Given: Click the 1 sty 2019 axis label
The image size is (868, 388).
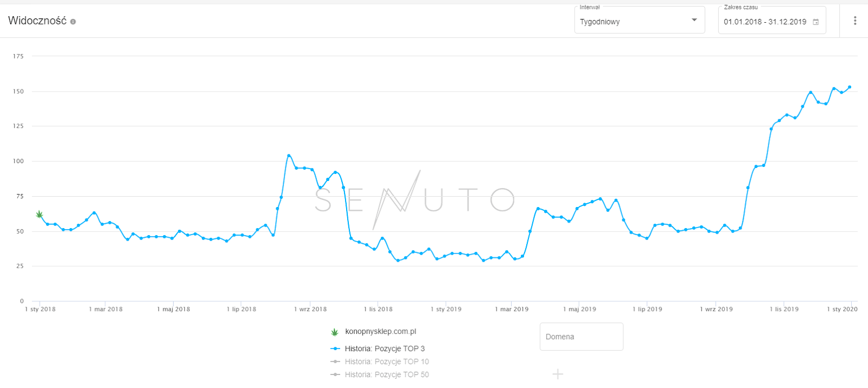Looking at the screenshot, I should coord(446,309).
